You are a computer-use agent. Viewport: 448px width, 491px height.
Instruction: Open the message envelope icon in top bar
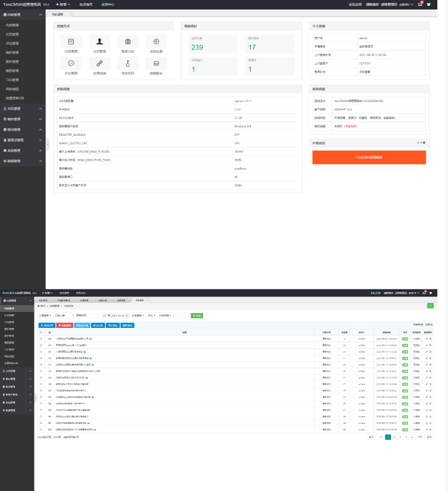[420, 4]
